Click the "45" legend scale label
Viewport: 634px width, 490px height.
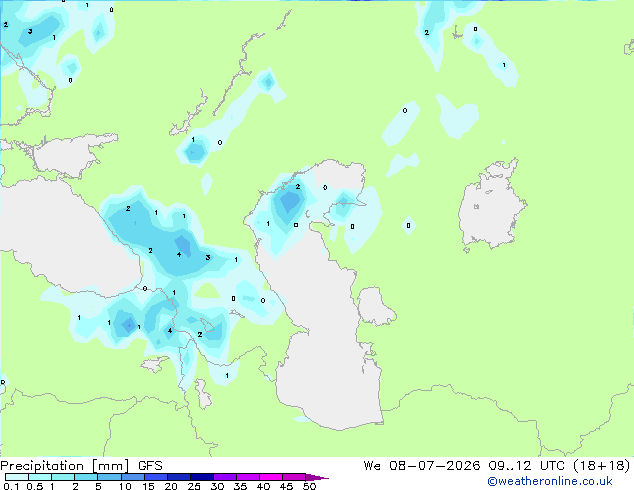tap(286, 486)
